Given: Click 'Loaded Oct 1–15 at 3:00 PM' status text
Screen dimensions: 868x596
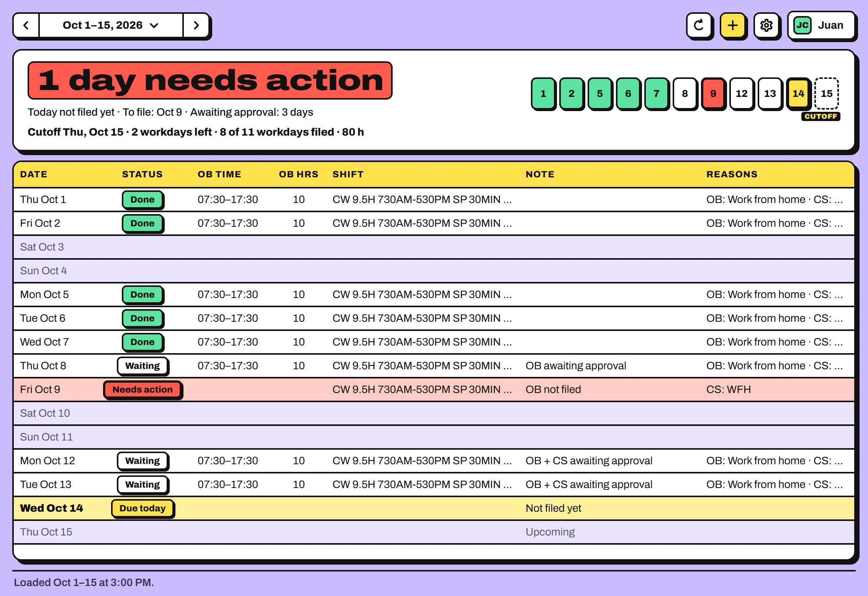Looking at the screenshot, I should click(84, 583).
